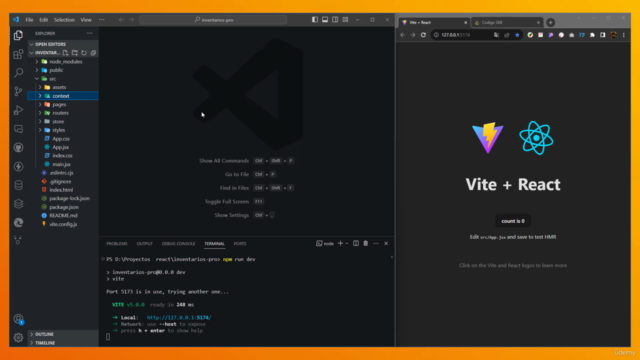Toggle the bottom panel layout

pos(325,20)
